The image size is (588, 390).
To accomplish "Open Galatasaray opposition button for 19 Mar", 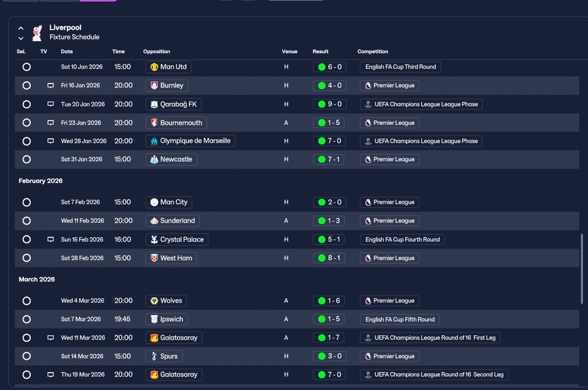I will pos(174,374).
